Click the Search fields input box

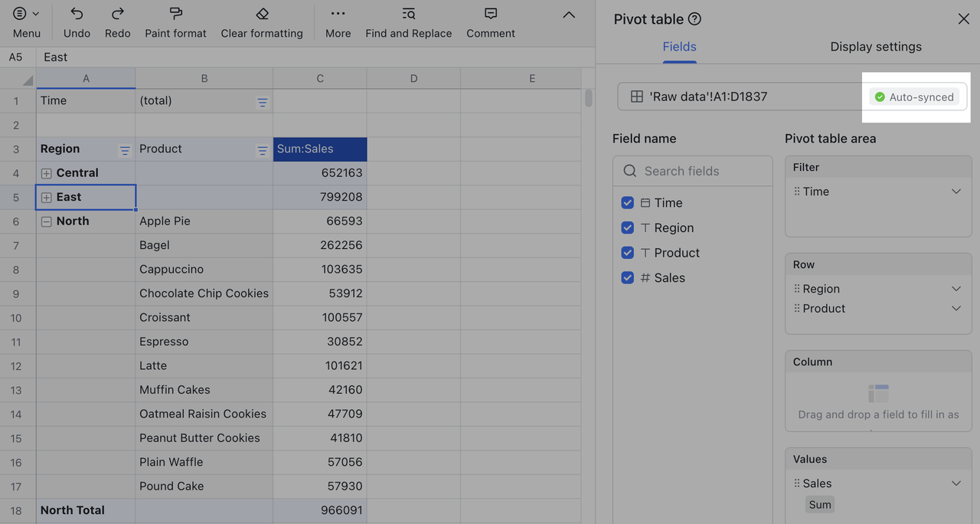692,170
